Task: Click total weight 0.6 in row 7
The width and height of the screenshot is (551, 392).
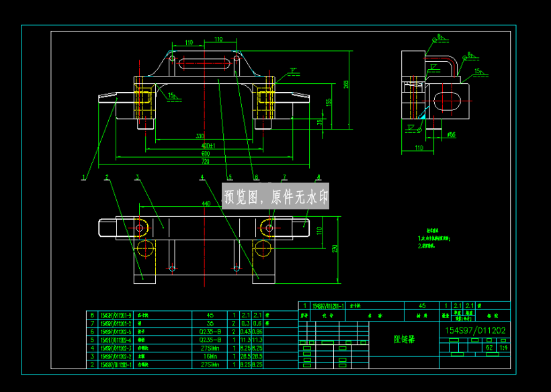Action: (257, 324)
